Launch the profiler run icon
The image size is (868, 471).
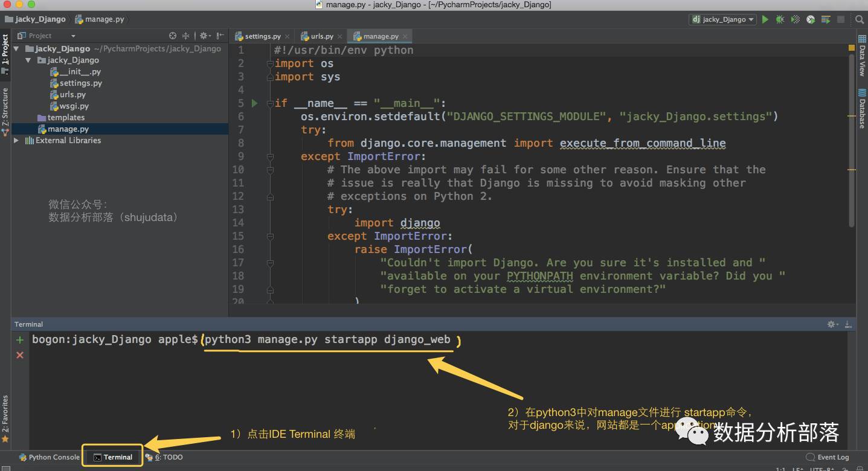coord(811,19)
